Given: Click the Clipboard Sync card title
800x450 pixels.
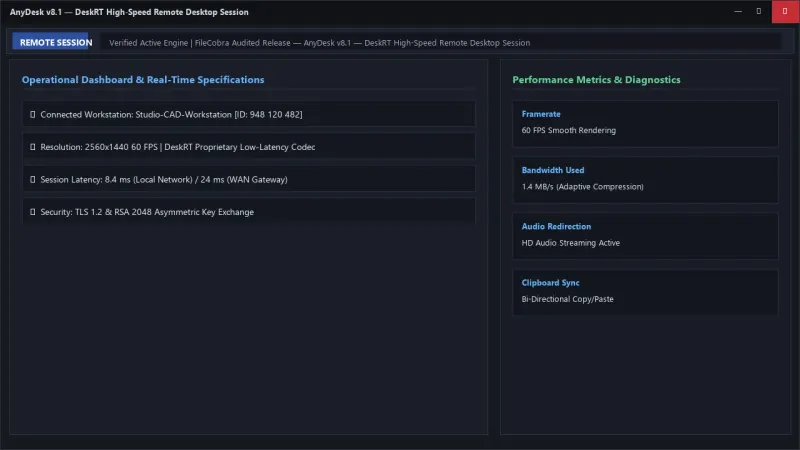Looking at the screenshot, I should tap(550, 282).
